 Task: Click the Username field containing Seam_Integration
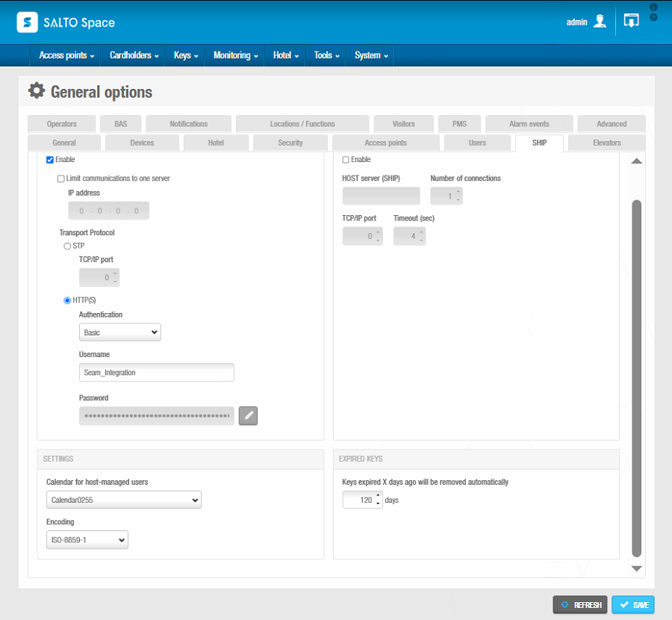tap(156, 372)
